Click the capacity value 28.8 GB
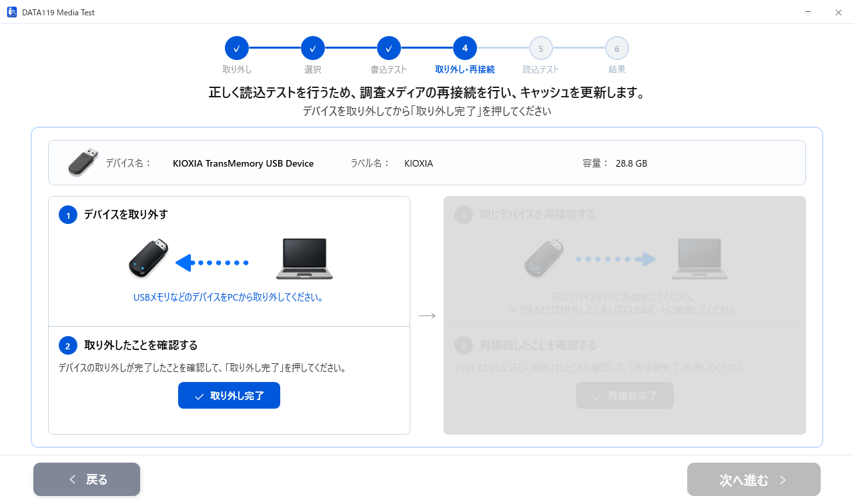This screenshot has height=504, width=854. click(631, 163)
